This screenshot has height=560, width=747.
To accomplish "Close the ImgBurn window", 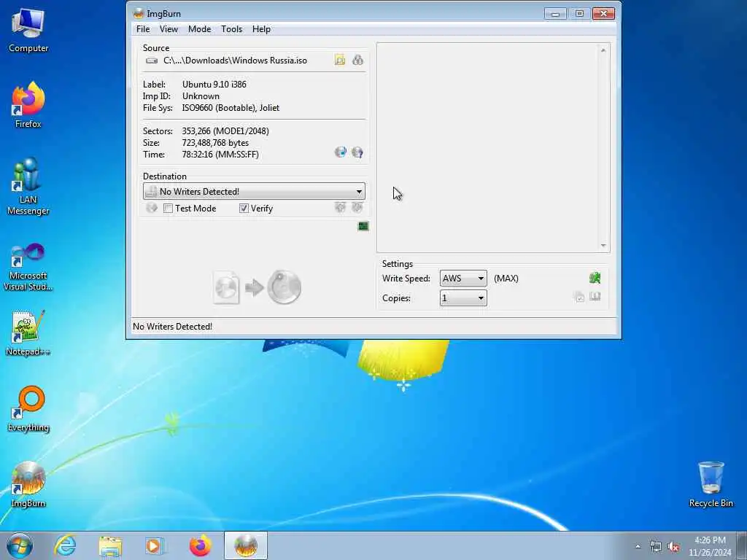I will pos(603,13).
